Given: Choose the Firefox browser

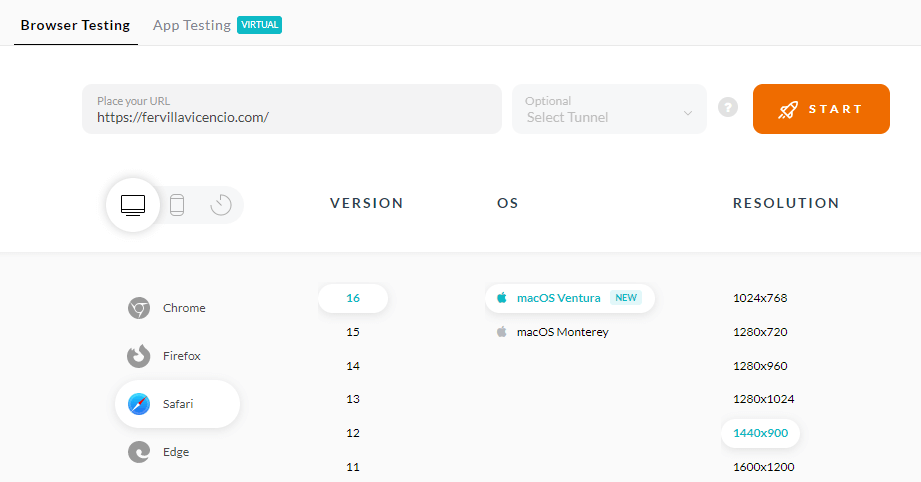Looking at the screenshot, I should tap(164, 356).
